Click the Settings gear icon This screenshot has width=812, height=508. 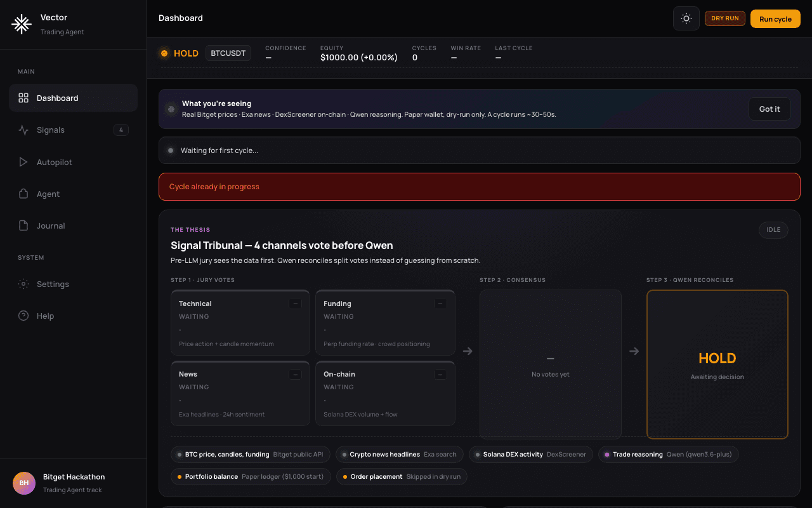click(23, 284)
